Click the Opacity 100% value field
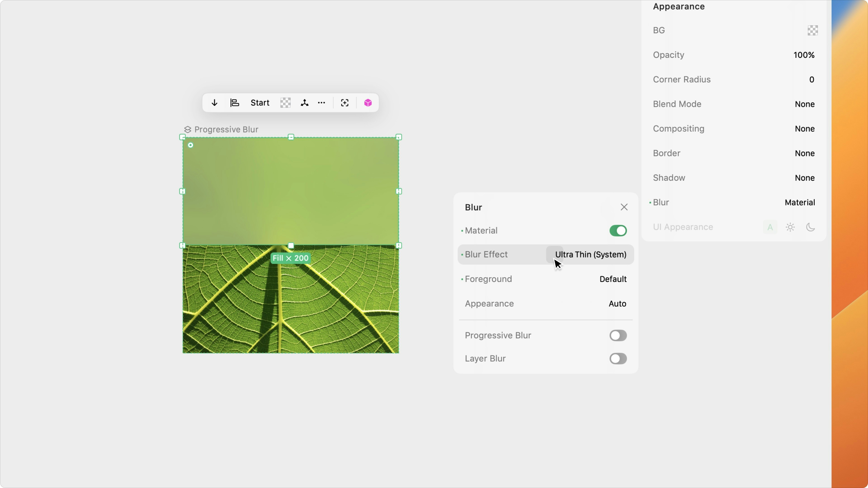The width and height of the screenshot is (868, 488). [x=804, y=55]
